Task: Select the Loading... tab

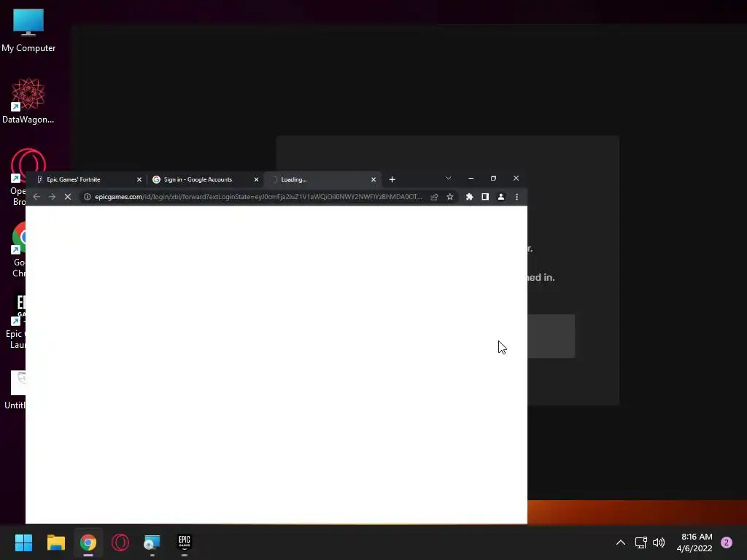Action: 322,179
